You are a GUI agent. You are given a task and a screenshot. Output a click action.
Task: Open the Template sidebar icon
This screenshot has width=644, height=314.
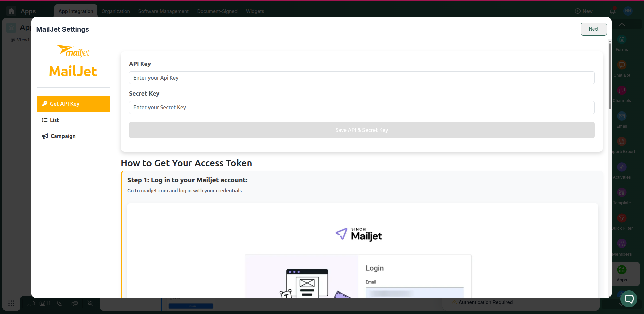coord(621,193)
